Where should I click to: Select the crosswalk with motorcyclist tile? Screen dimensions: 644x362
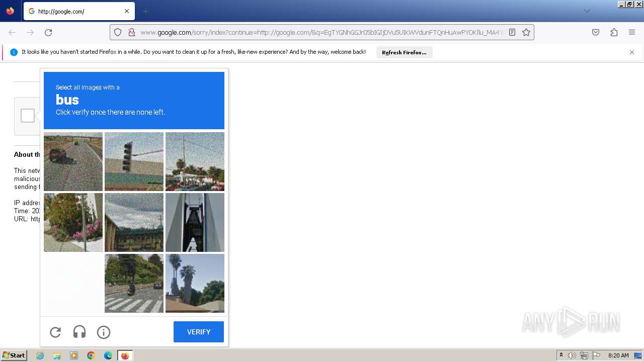pyautogui.click(x=134, y=283)
